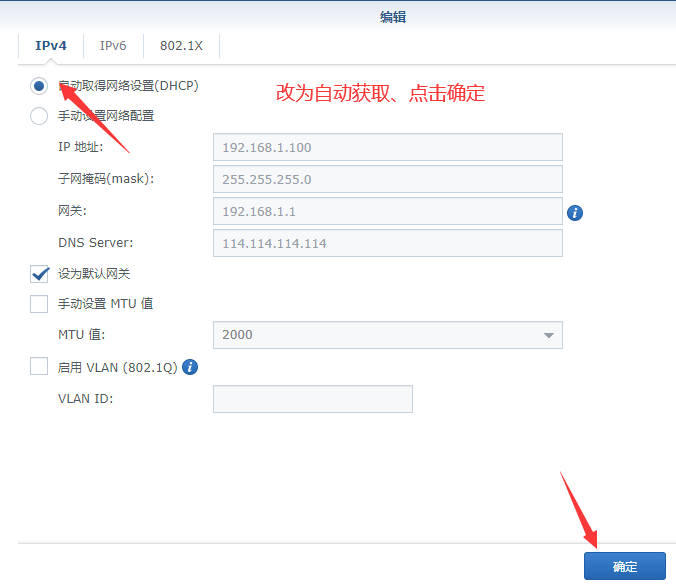Select manual network configuration radio button
The image size is (676, 588).
(39, 116)
